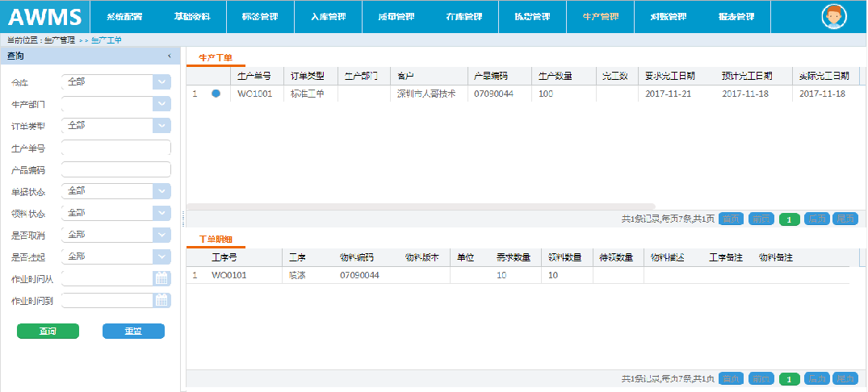
Task: Click the user avatar icon
Action: (835, 17)
